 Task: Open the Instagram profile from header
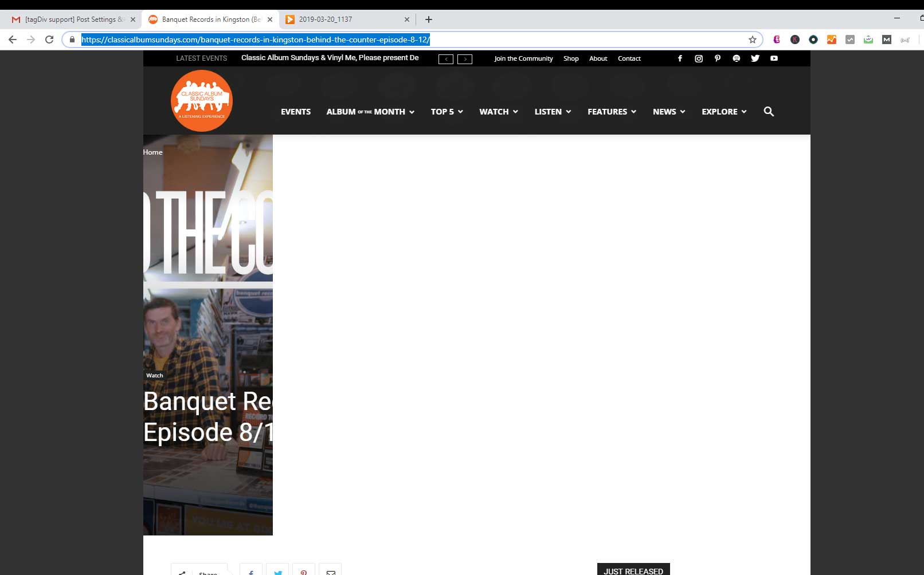pos(699,58)
